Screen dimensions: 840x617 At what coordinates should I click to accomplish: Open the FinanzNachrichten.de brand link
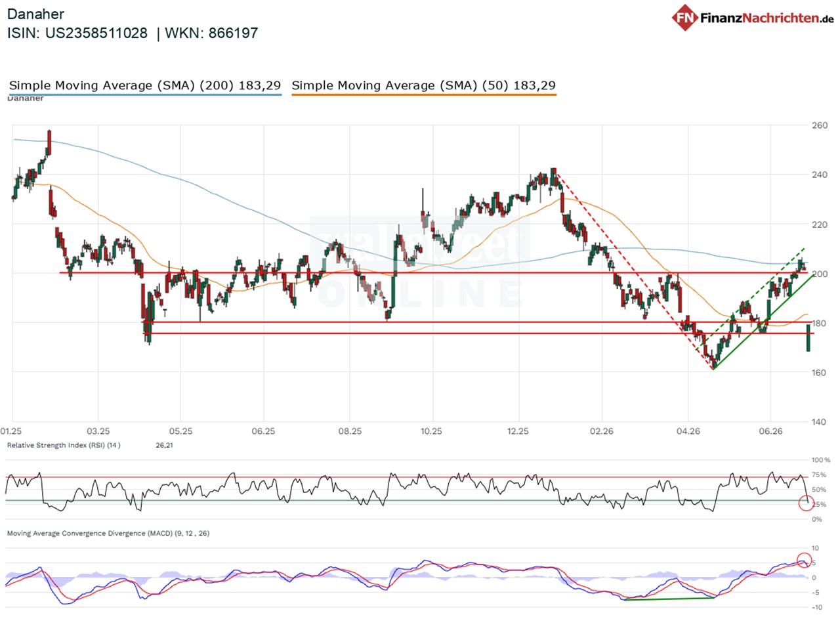tap(752, 18)
